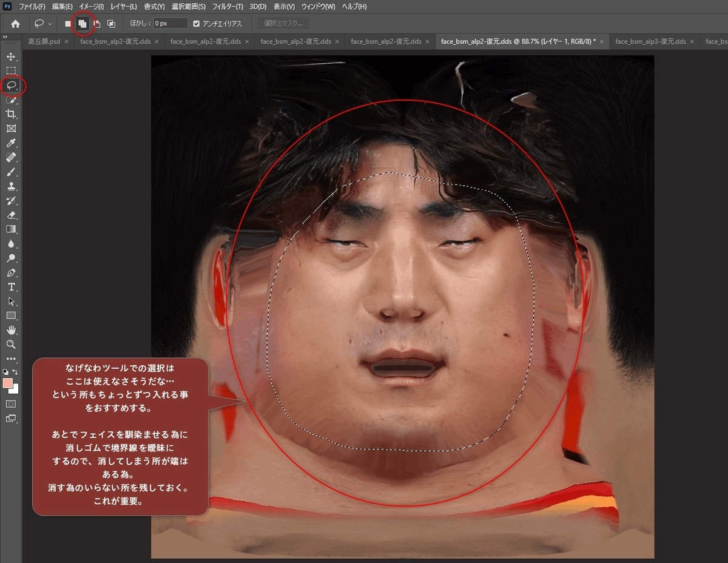Screen dimensions: 728x563
Task: Select the Blur tool
Action: coord(11,244)
